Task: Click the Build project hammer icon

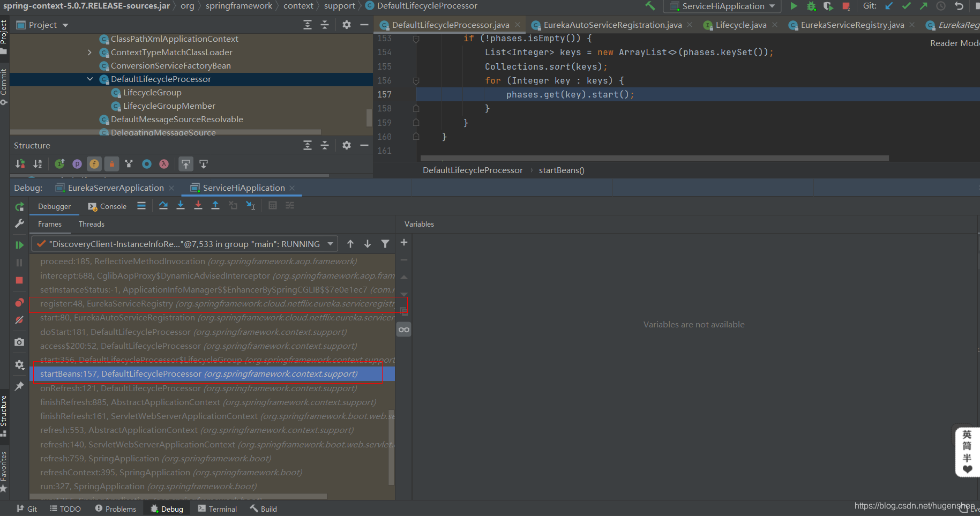Action: pos(650,6)
